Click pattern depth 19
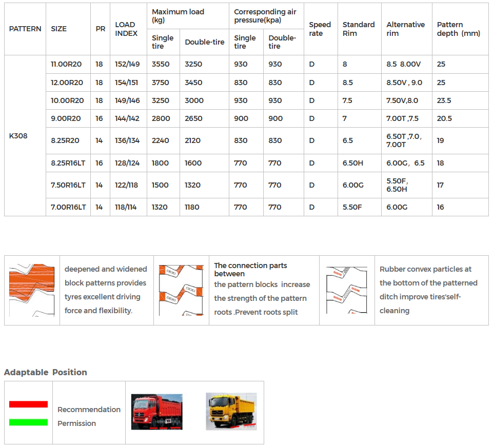The height and width of the screenshot is (448, 493). pos(440,140)
